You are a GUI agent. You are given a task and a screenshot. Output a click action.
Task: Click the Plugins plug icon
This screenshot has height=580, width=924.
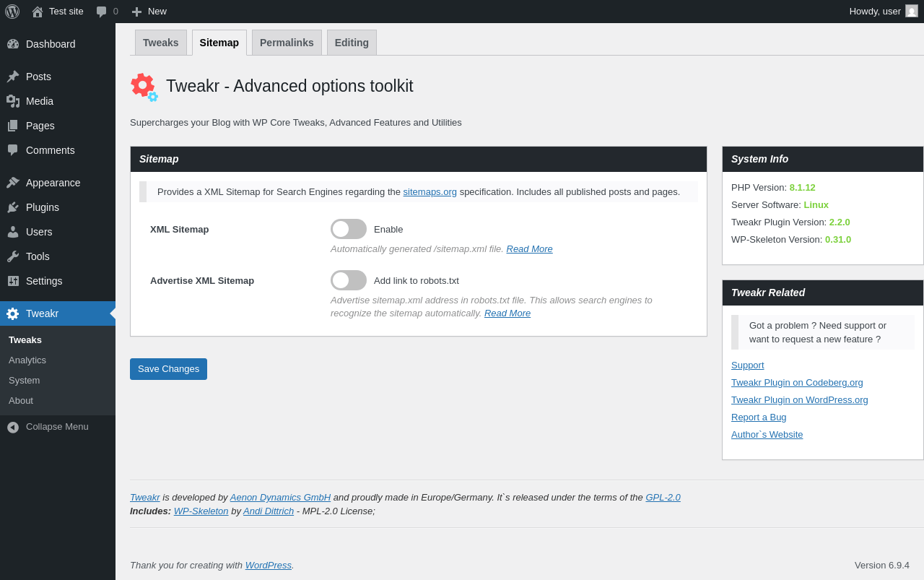click(13, 207)
